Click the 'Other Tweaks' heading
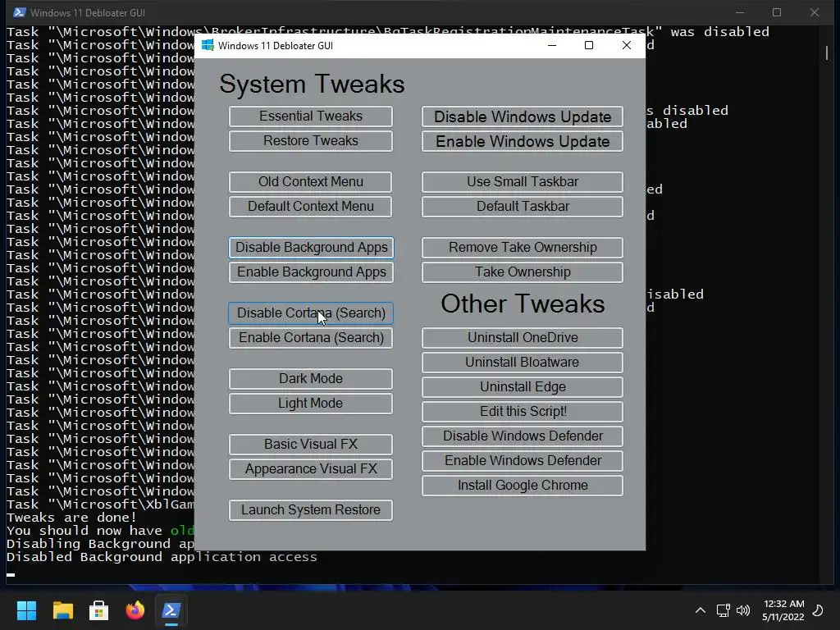840x630 pixels. coord(523,304)
